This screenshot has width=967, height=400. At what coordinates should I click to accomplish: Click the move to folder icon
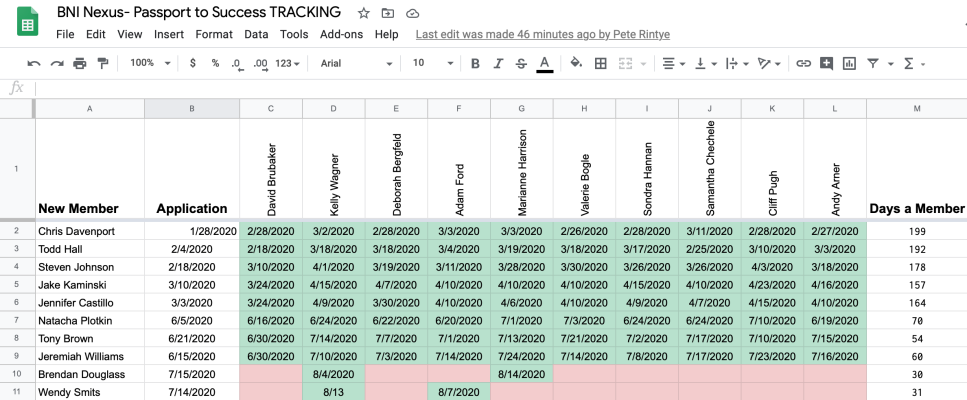click(x=388, y=13)
